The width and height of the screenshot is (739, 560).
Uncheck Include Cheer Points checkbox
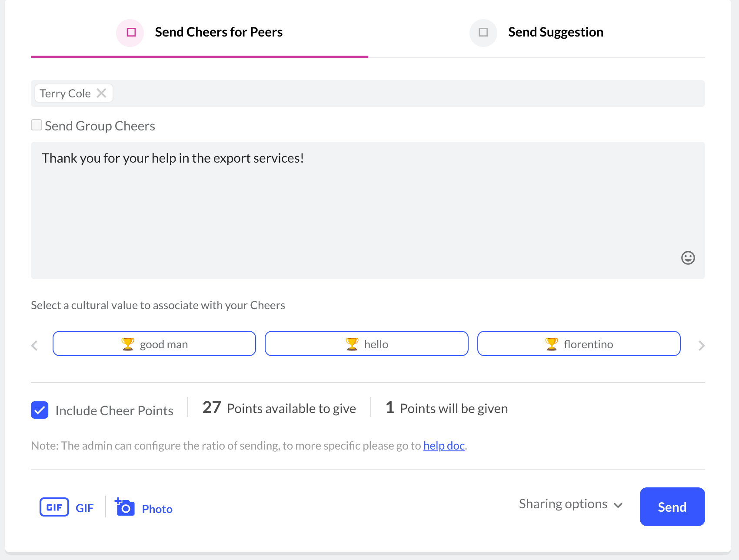(40, 410)
